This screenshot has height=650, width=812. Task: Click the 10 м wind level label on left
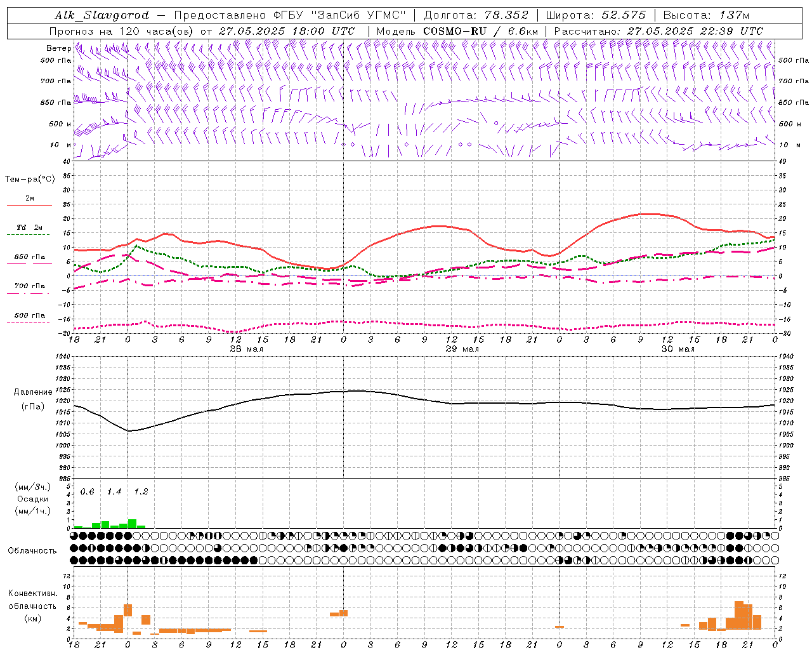60,145
